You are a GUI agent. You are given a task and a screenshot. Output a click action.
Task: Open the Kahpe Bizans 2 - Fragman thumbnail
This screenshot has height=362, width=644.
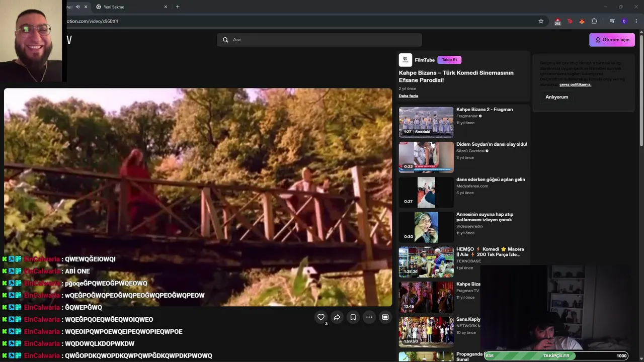426,122
